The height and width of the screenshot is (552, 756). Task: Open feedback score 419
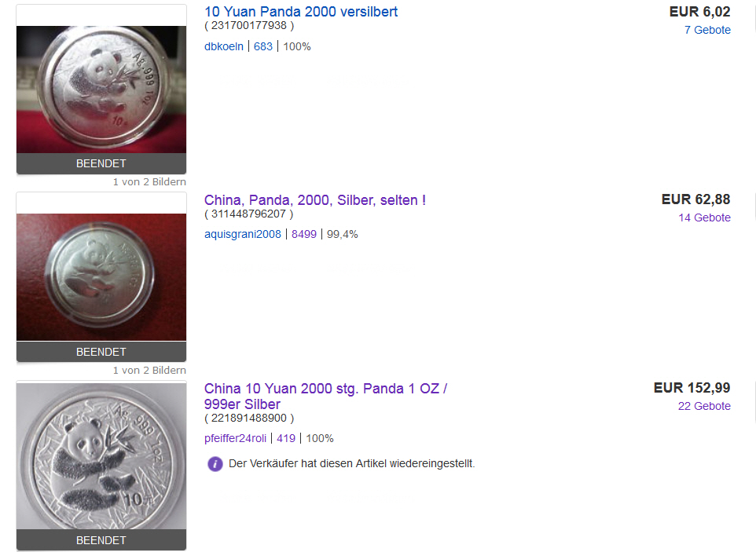tap(286, 438)
